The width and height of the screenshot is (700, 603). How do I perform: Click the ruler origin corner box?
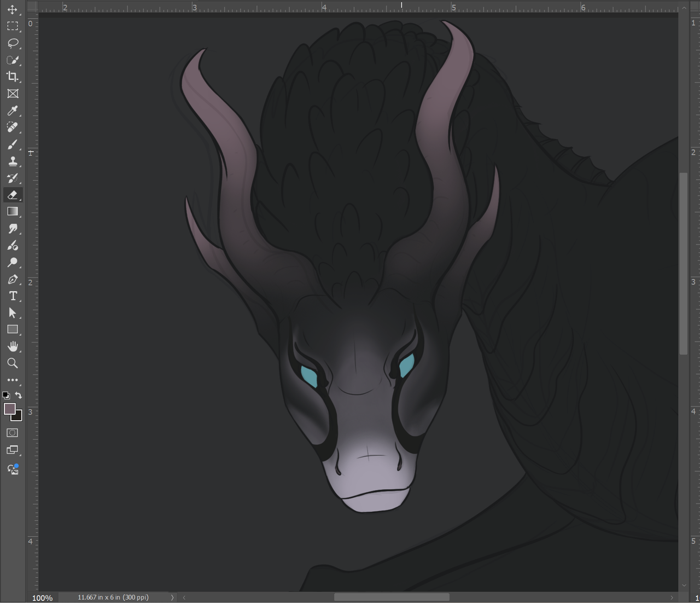32,7
